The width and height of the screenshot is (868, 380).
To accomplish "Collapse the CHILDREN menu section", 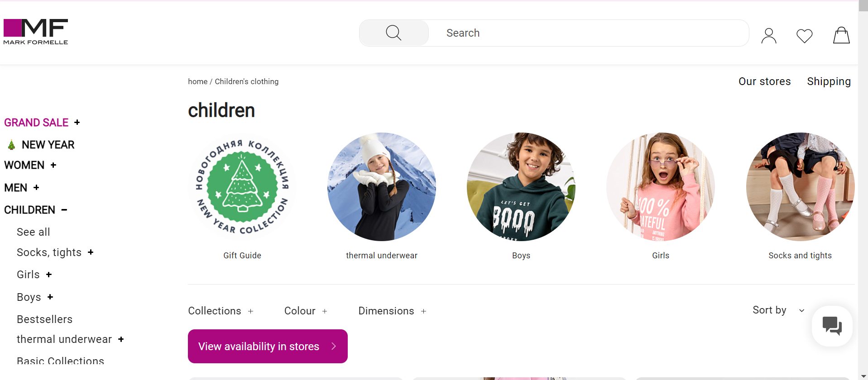I will [64, 210].
